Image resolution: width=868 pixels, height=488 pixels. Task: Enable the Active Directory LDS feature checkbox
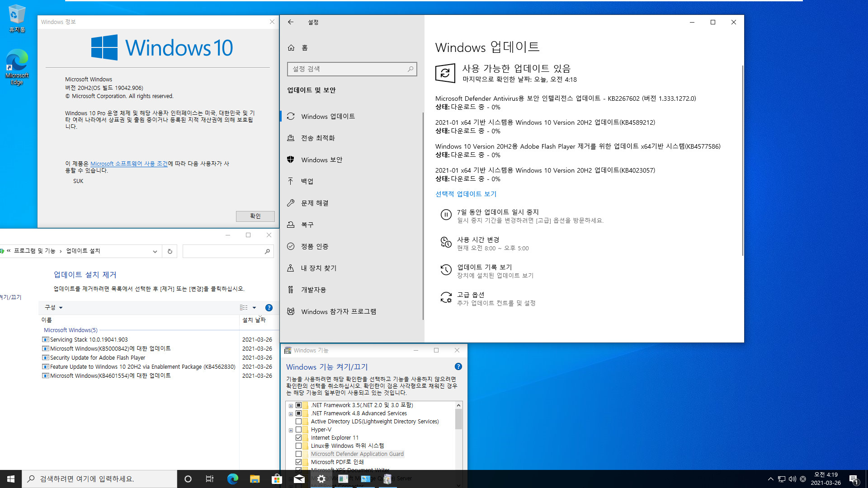pos(298,422)
